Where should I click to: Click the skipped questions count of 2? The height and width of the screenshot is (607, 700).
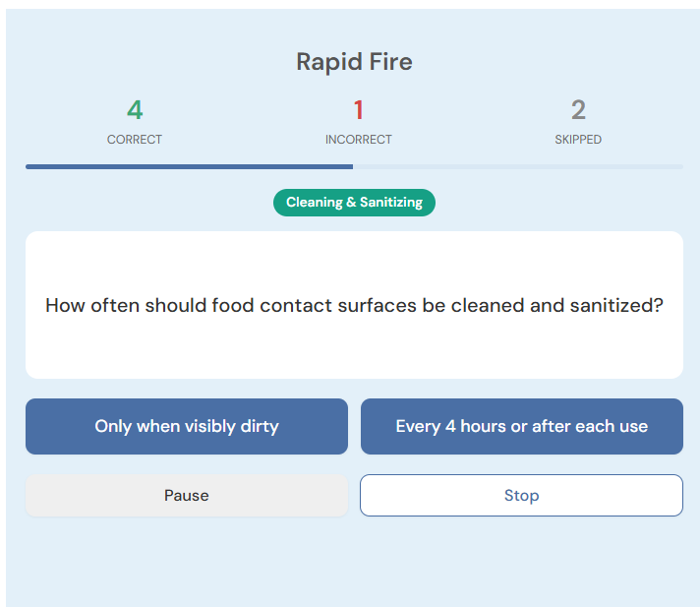click(x=578, y=110)
